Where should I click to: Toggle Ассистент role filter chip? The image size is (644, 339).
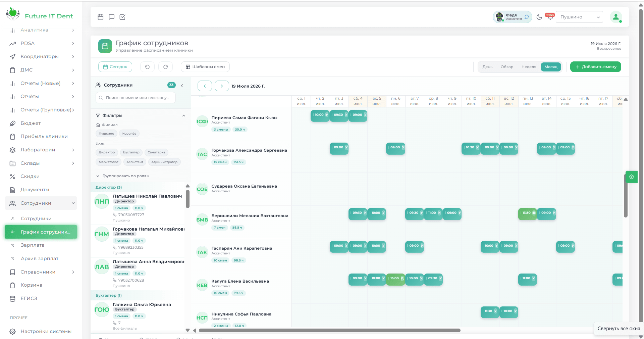[x=135, y=162]
